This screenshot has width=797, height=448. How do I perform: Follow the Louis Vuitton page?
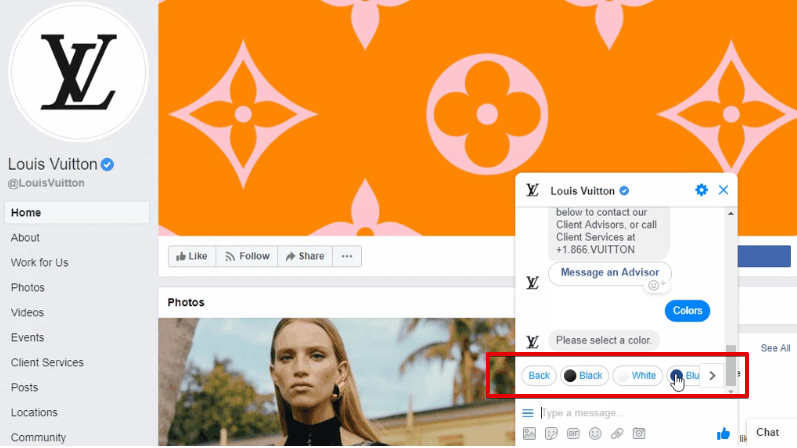coord(247,256)
